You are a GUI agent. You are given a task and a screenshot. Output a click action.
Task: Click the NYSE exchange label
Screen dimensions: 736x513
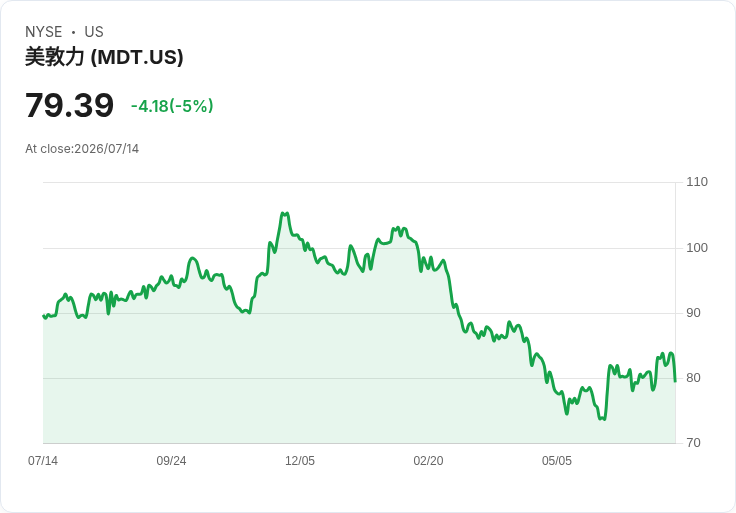(44, 32)
